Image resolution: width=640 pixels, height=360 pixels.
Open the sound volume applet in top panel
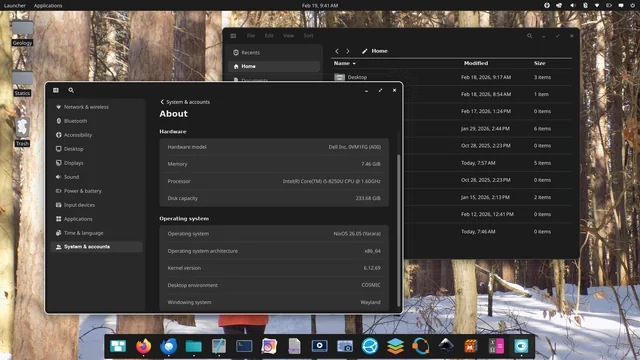[x=572, y=5]
